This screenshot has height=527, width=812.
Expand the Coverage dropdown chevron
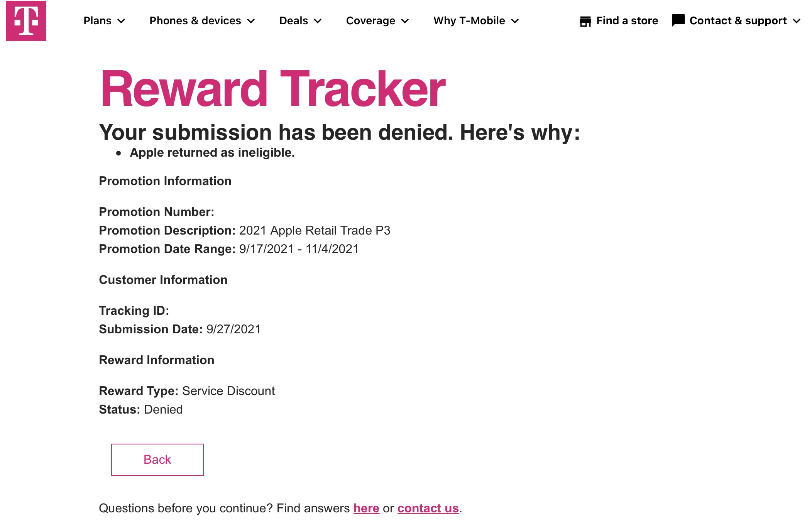[405, 21]
